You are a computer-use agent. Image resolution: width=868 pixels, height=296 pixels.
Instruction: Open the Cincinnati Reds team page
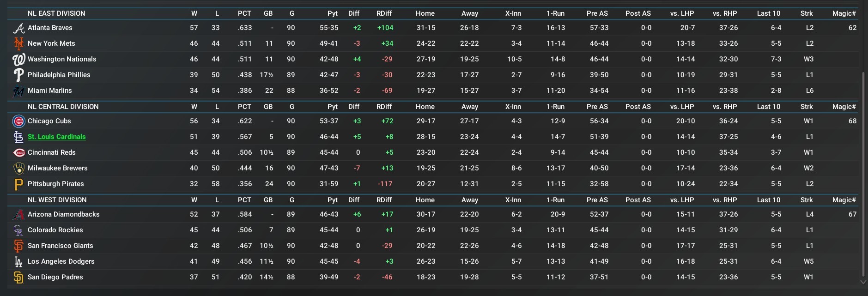point(51,152)
